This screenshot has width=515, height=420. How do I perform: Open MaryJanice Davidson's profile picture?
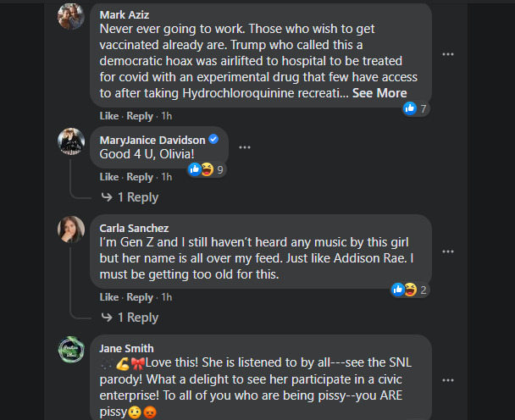pyautogui.click(x=70, y=141)
